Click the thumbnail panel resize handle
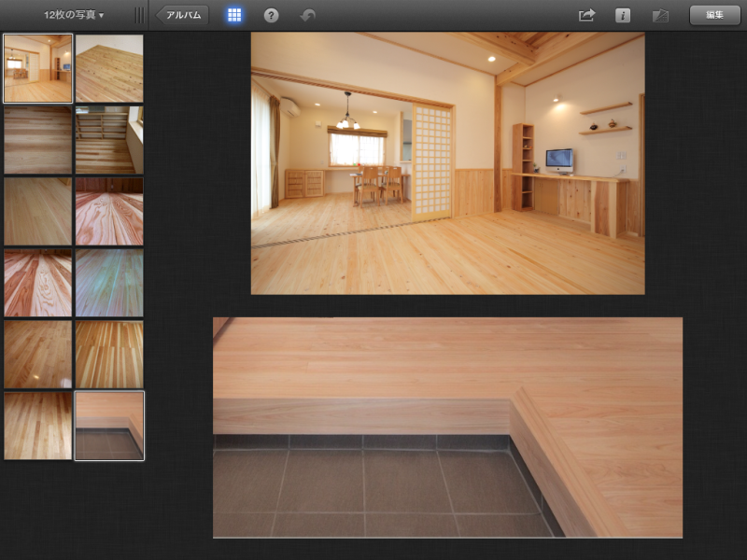747x560 pixels. coord(139,15)
